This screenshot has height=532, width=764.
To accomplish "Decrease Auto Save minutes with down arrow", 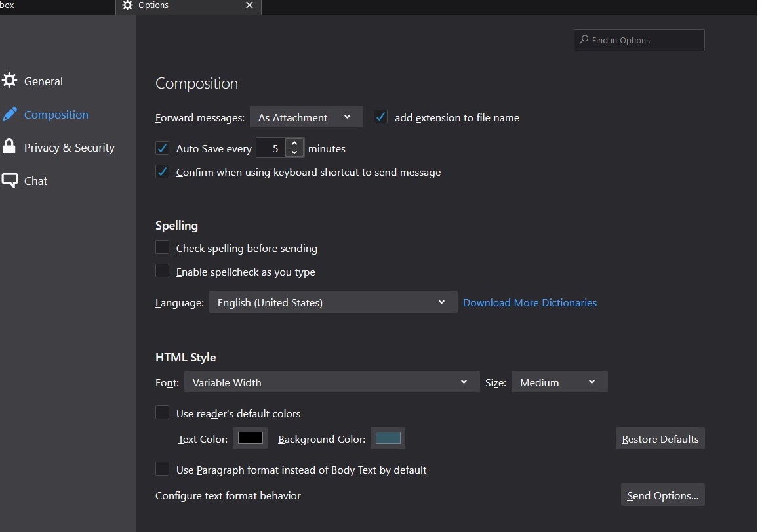I will tap(295, 153).
